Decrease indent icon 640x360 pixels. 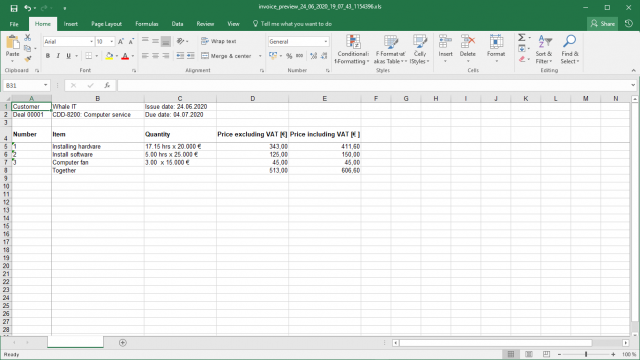pyautogui.click(x=180, y=56)
